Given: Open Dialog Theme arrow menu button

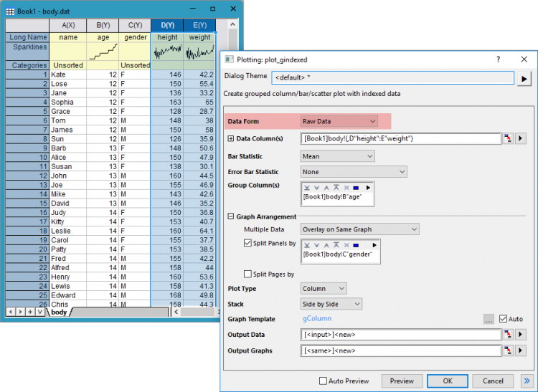Looking at the screenshot, I should (x=524, y=79).
